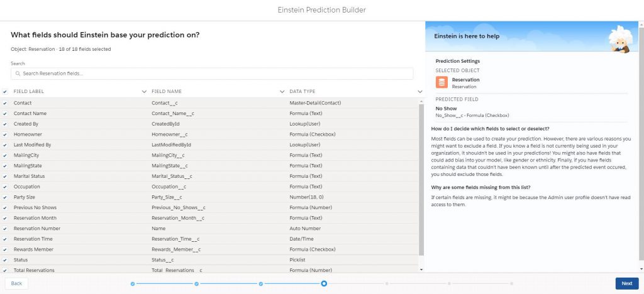Click the Next button

coord(626,283)
